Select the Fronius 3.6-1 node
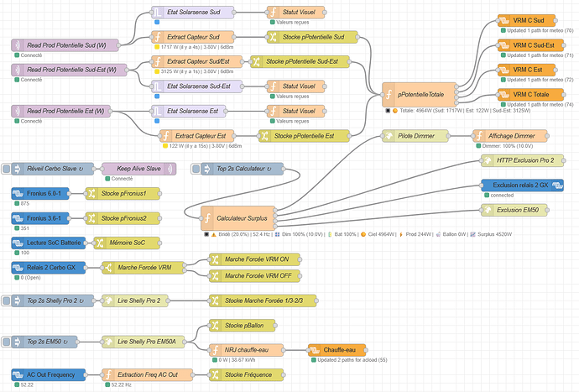The height and width of the screenshot is (392, 579). pos(40,218)
